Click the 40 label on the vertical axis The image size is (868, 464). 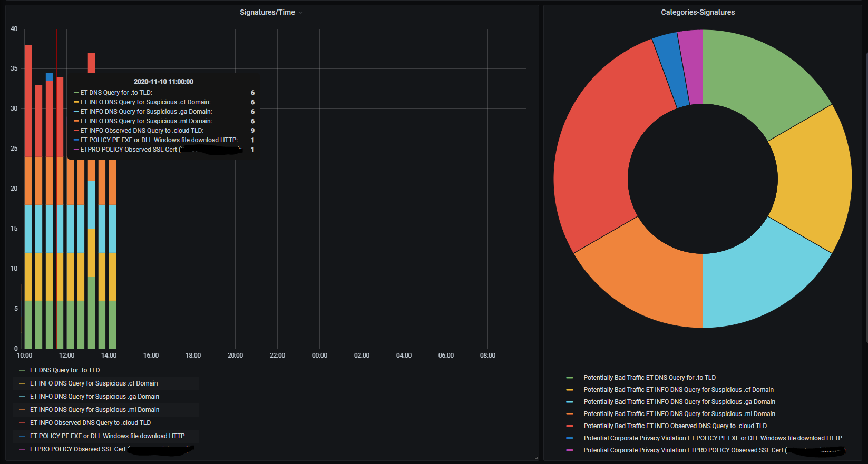[14, 29]
